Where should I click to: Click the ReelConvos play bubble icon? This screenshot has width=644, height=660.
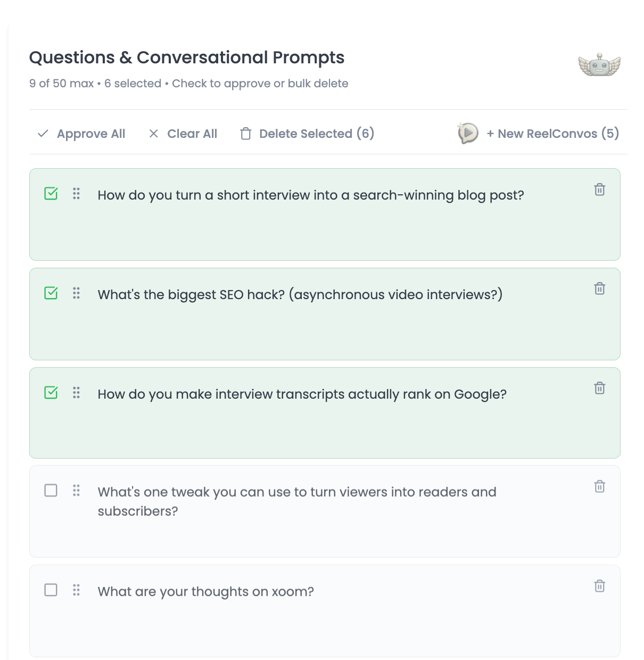(x=468, y=133)
